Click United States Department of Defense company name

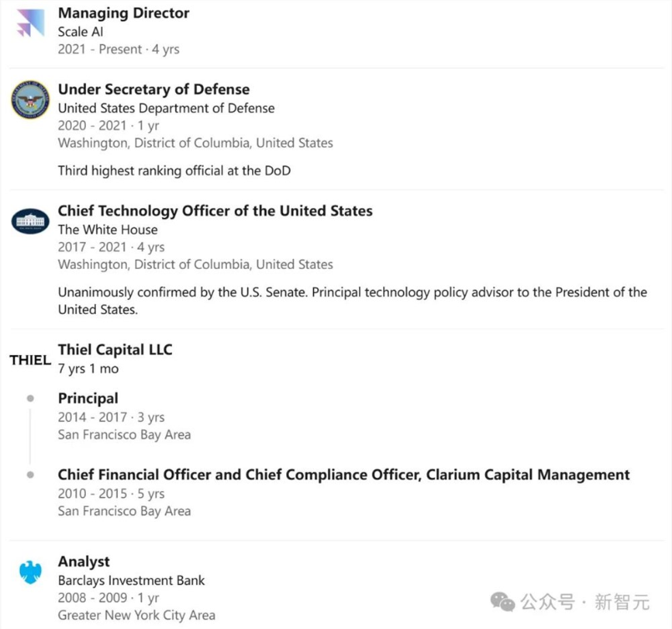click(x=166, y=108)
